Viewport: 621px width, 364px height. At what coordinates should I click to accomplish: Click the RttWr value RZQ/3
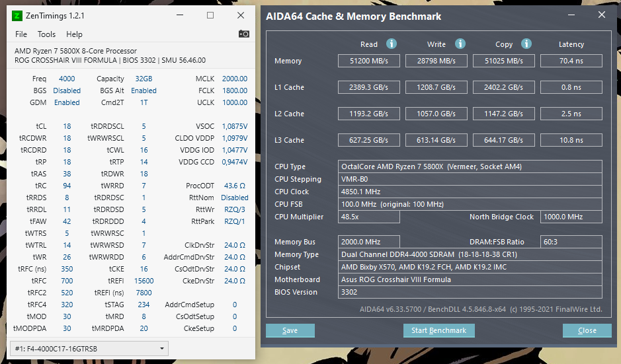235,209
